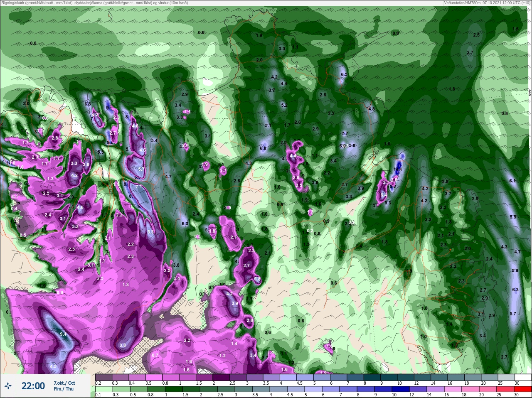The width and height of the screenshot is (532, 398).
Task: Pick the 0.1–0.3 pale green swatch in lower legend row
Action: pos(103,389)
